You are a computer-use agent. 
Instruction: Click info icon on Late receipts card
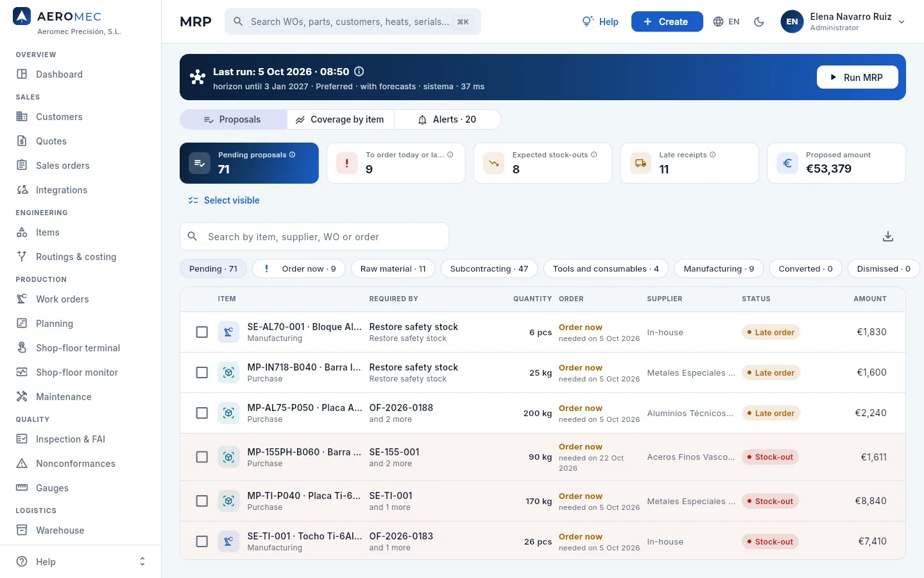tap(713, 155)
